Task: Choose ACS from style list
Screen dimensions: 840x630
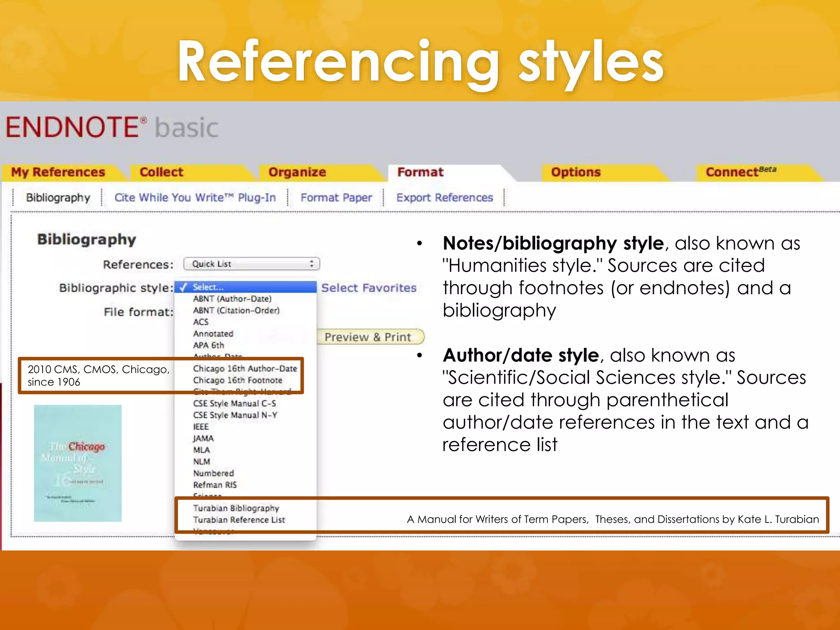Action: [x=201, y=322]
